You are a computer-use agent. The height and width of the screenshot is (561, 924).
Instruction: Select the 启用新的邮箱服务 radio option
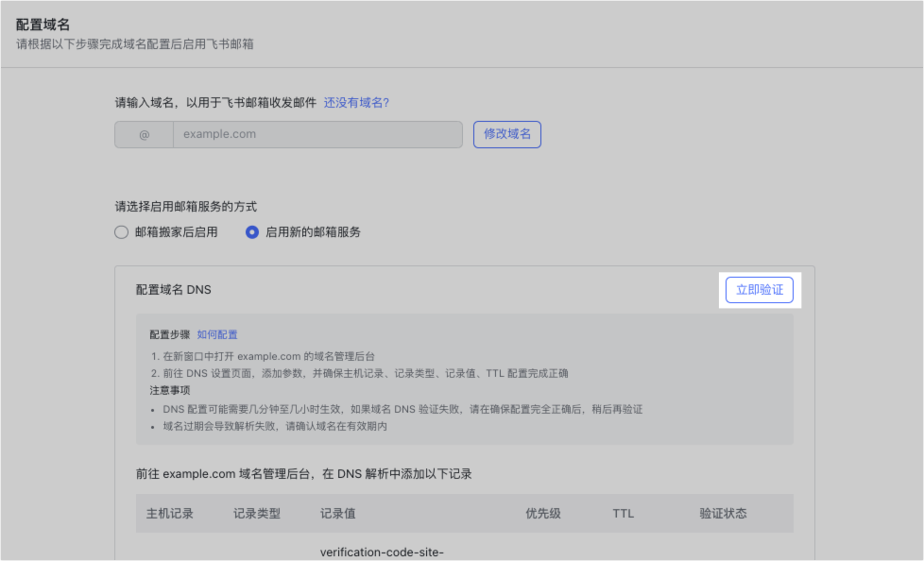coord(303,232)
